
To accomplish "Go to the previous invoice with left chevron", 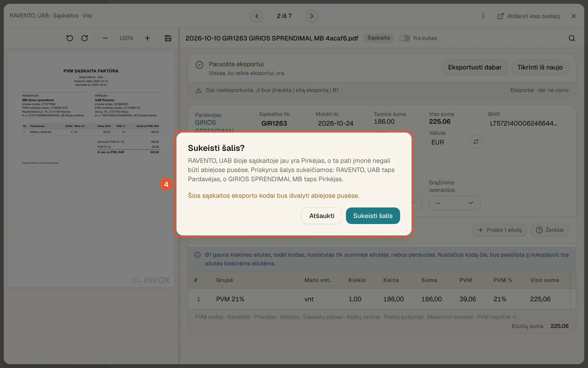I will [x=257, y=16].
